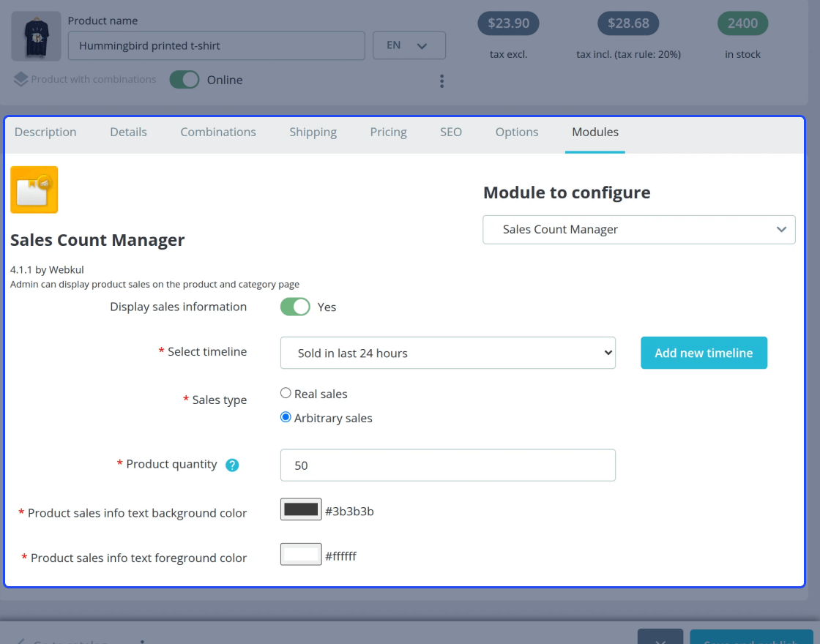Open the foreground color swatch #ffffff
The width and height of the screenshot is (820, 644).
click(x=301, y=554)
